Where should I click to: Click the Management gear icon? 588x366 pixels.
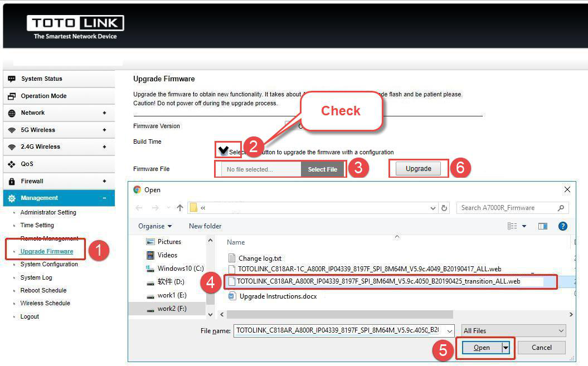click(x=12, y=198)
